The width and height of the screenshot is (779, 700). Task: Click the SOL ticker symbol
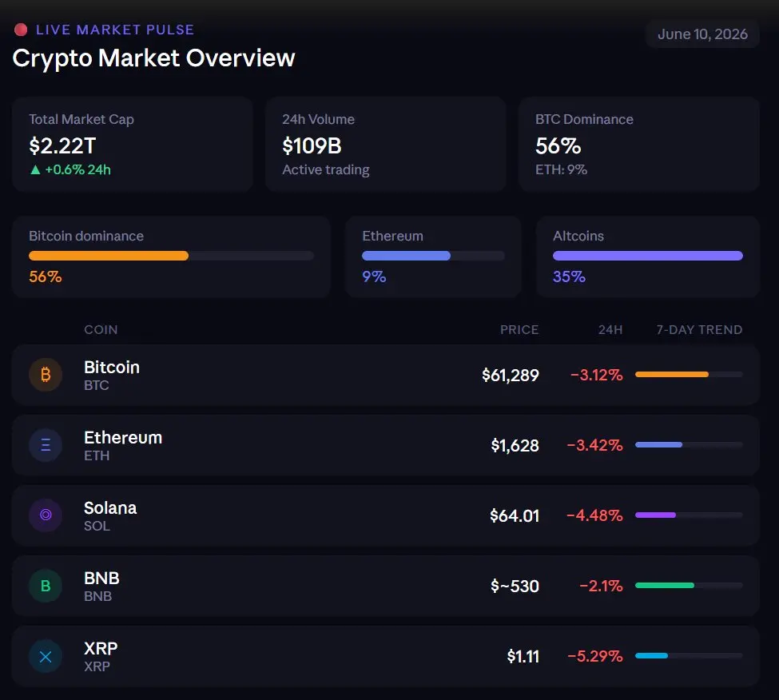pos(97,526)
